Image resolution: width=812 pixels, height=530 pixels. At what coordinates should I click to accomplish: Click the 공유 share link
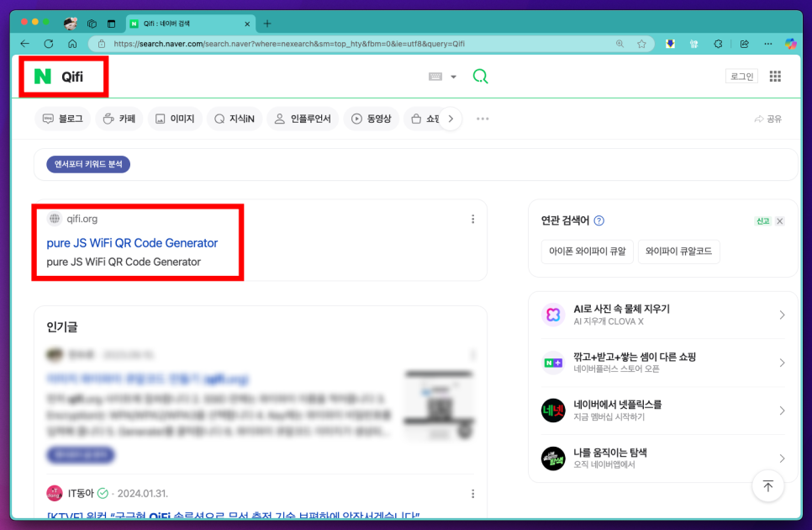768,119
